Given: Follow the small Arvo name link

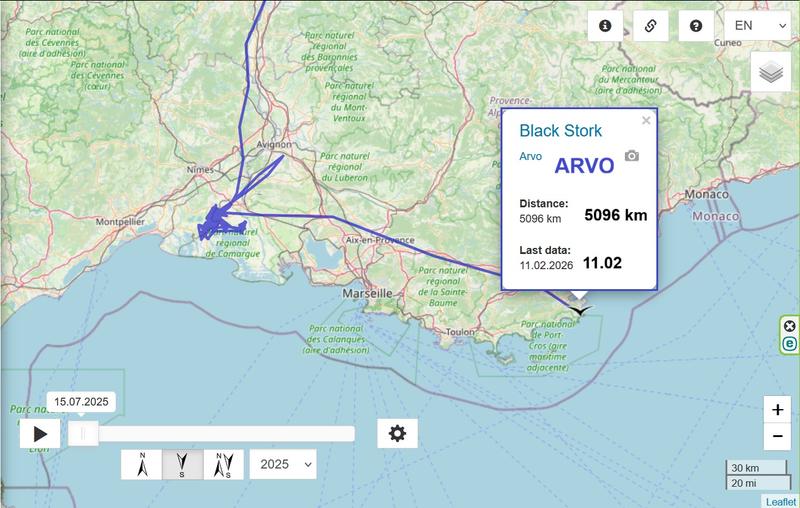Looking at the screenshot, I should point(531,156).
